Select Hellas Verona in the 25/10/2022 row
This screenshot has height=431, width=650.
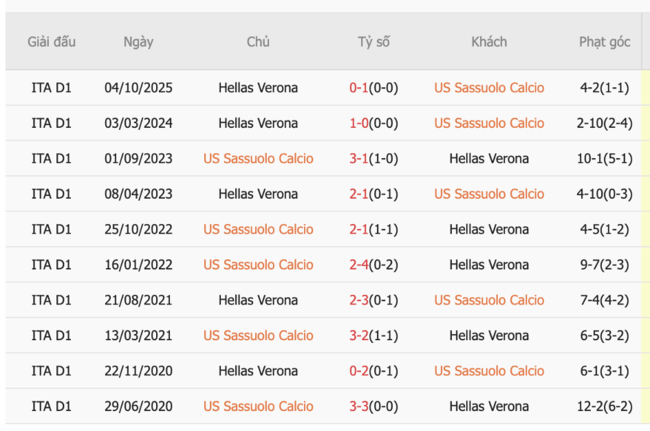(x=489, y=229)
